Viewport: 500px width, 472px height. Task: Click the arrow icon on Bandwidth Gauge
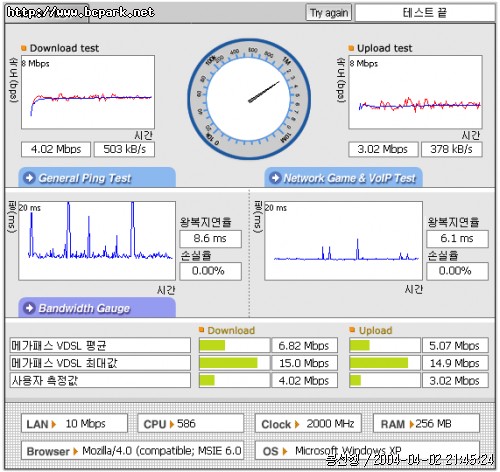point(29,308)
